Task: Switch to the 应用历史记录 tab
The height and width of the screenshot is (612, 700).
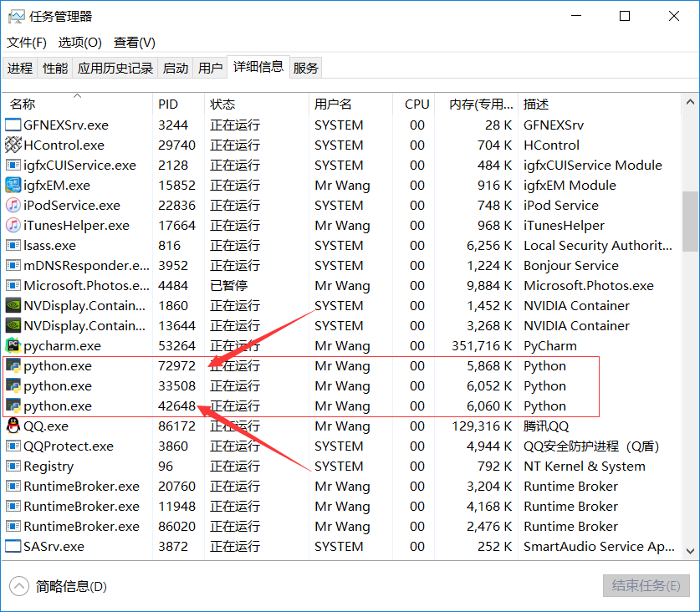Action: coord(115,68)
